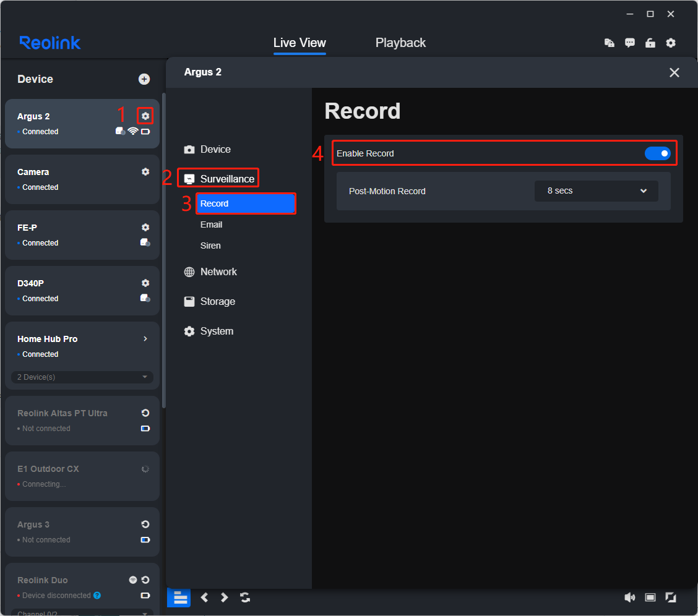Open D340P device settings gear
The width and height of the screenshot is (698, 616).
tap(145, 283)
